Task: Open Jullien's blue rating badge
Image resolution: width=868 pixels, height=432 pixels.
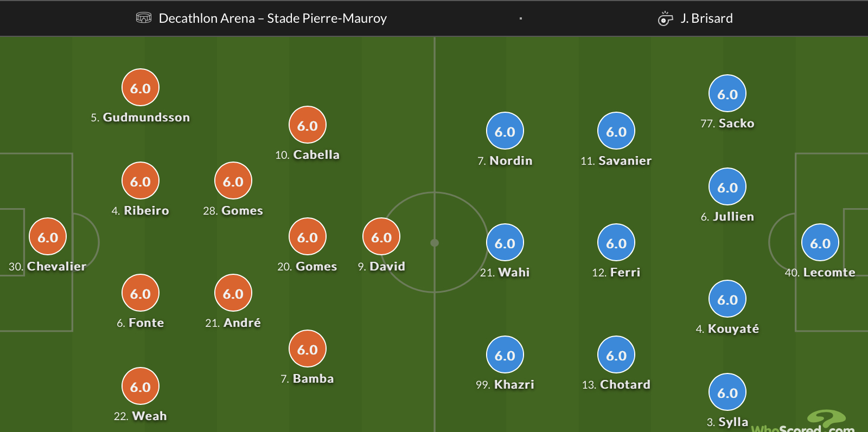Action: click(x=727, y=187)
